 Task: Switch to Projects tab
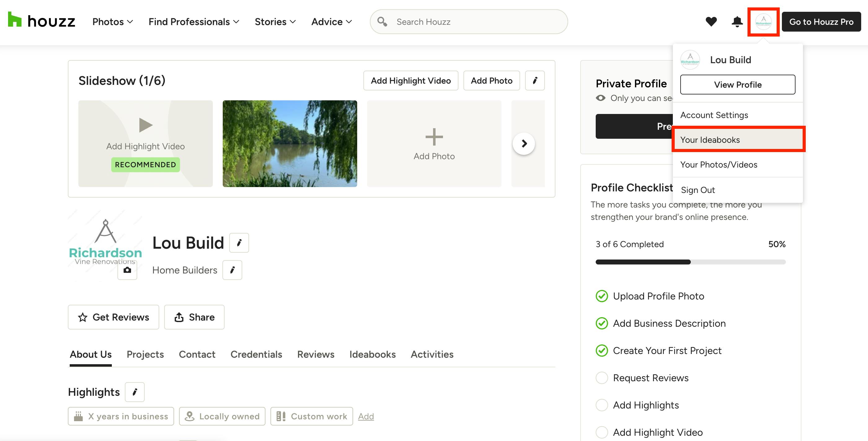[x=145, y=354]
